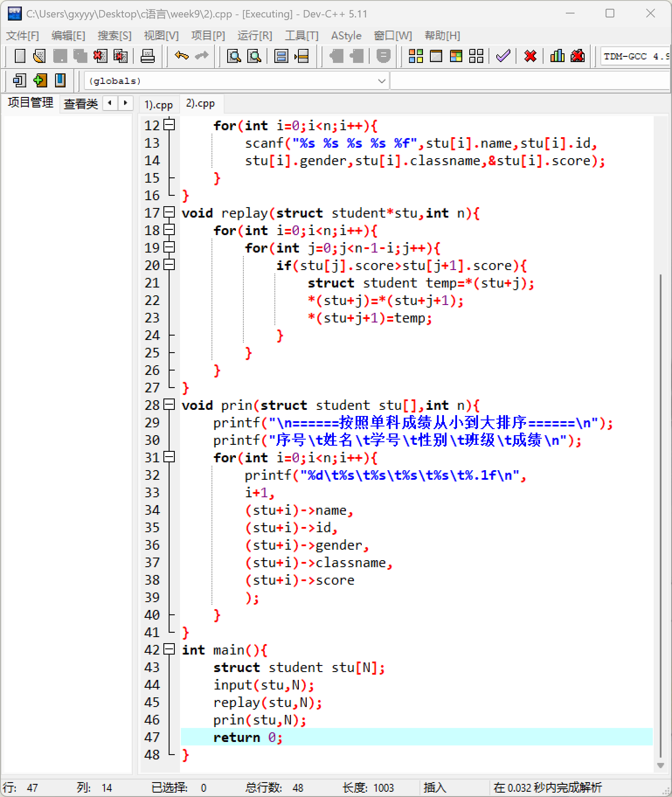This screenshot has height=797, width=672.
Task: Open the 工具[T] menu
Action: (301, 35)
